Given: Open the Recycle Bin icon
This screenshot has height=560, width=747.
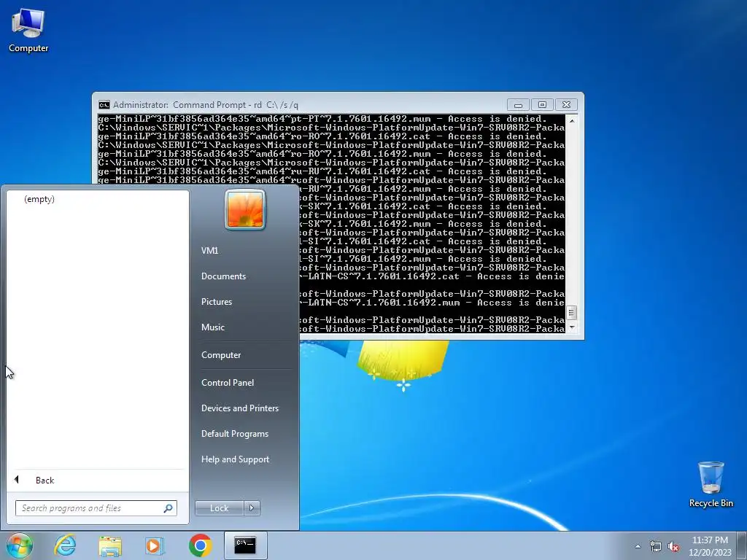Looking at the screenshot, I should coord(711,484).
